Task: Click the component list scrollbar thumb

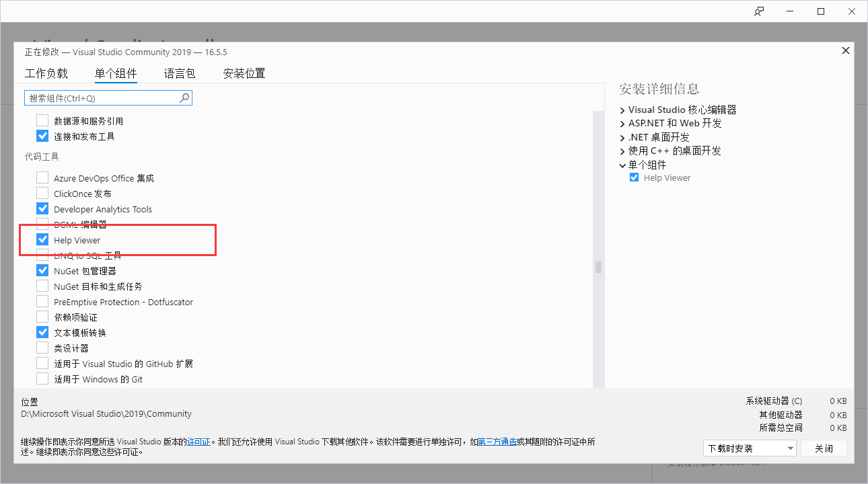Action: pyautogui.click(x=598, y=267)
